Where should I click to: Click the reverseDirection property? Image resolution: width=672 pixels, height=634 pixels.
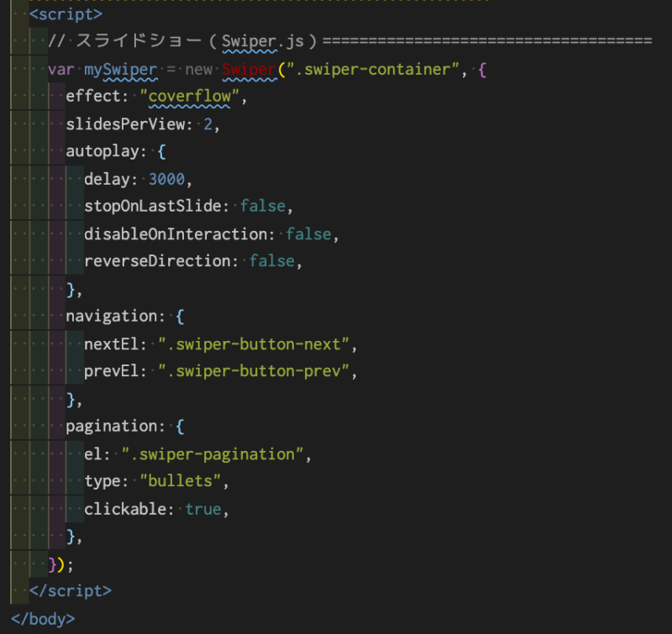[157, 261]
